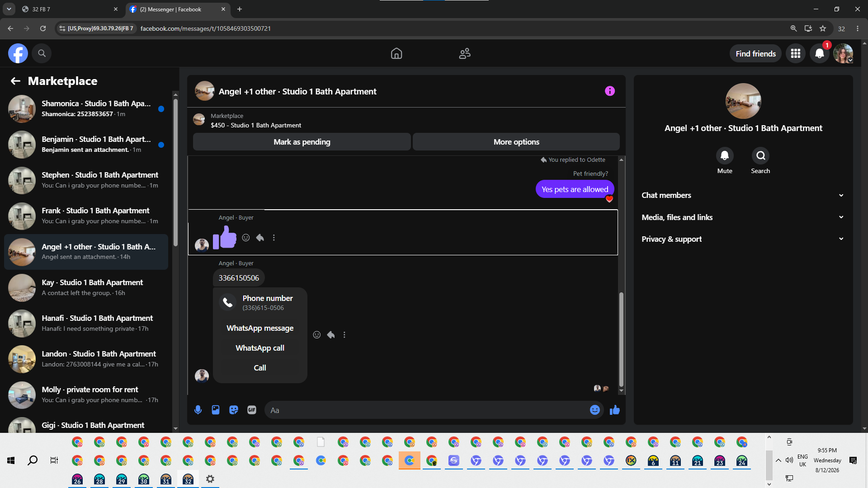Choose a sticker from the sticker icon
The height and width of the screenshot is (488, 868).
pos(234,410)
